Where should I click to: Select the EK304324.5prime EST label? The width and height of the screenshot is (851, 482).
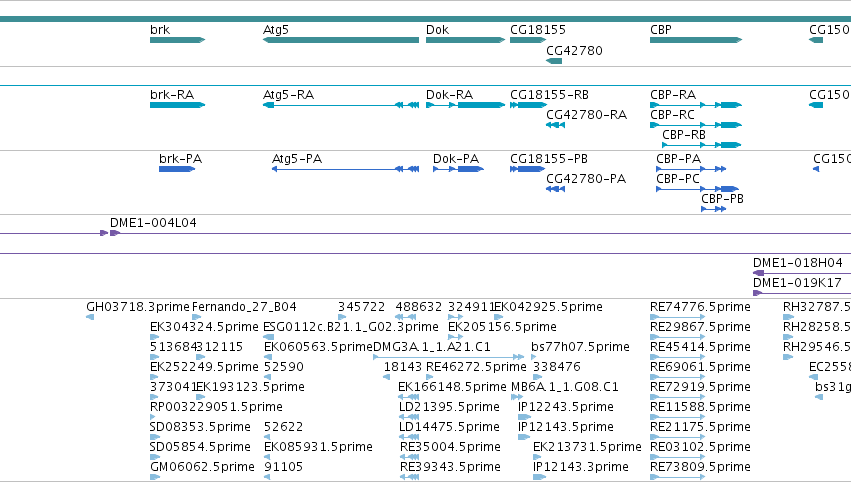[x=204, y=327]
